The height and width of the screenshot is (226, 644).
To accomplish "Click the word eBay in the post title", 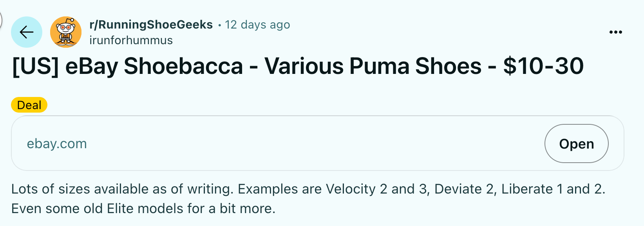I will coord(91,66).
